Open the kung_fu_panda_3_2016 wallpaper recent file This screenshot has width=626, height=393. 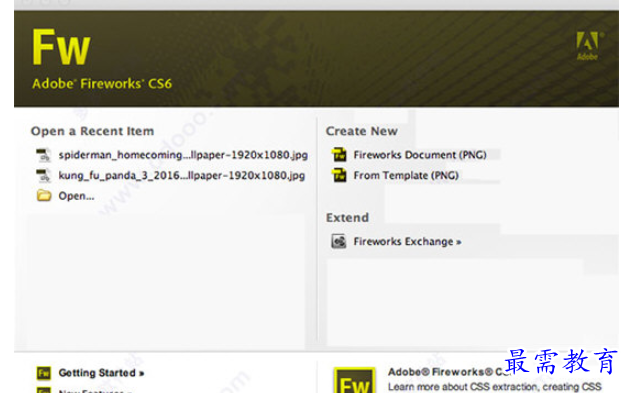182,176
